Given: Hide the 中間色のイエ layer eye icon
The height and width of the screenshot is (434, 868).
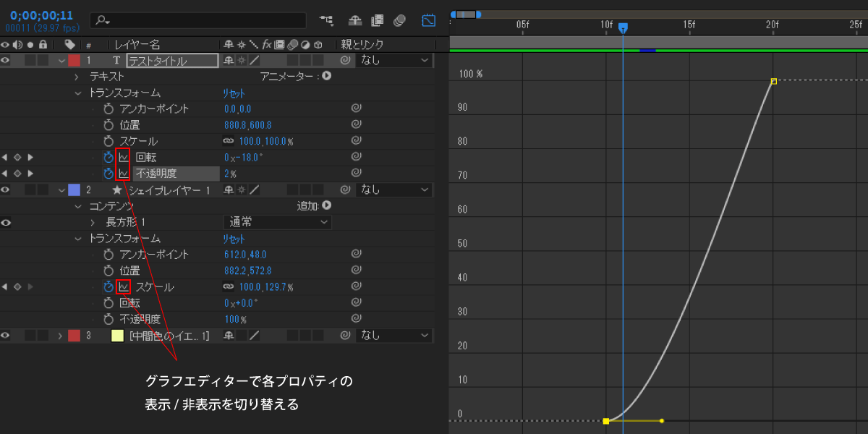Looking at the screenshot, I should point(6,336).
